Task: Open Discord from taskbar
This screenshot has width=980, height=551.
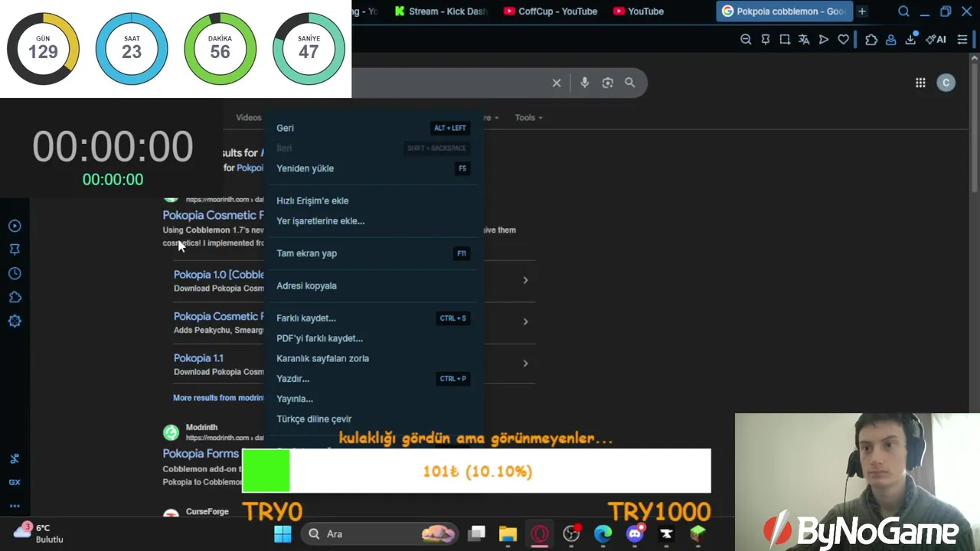Action: 635,534
